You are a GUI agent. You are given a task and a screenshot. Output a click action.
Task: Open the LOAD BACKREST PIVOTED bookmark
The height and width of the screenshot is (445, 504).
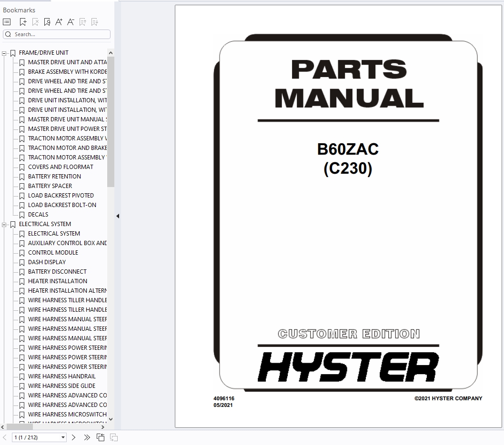(61, 196)
